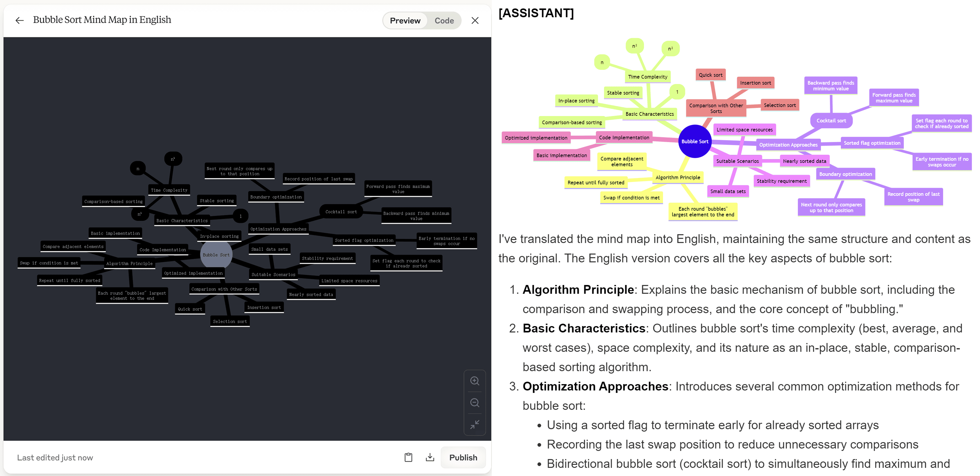Select the Suitable Scenarios dark node
Screen dimensions: 980x476
[273, 274]
